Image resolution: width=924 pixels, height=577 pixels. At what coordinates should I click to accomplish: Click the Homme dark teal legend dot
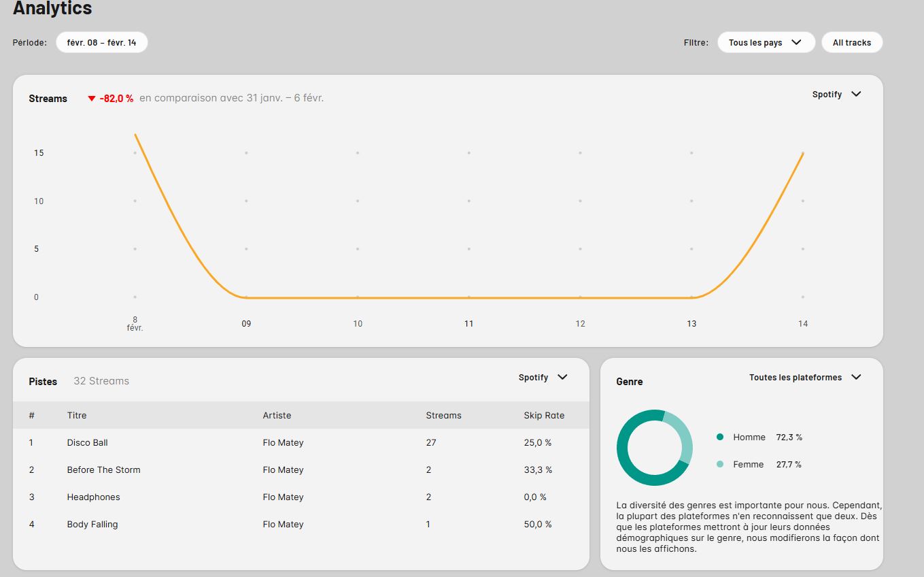[720, 438]
